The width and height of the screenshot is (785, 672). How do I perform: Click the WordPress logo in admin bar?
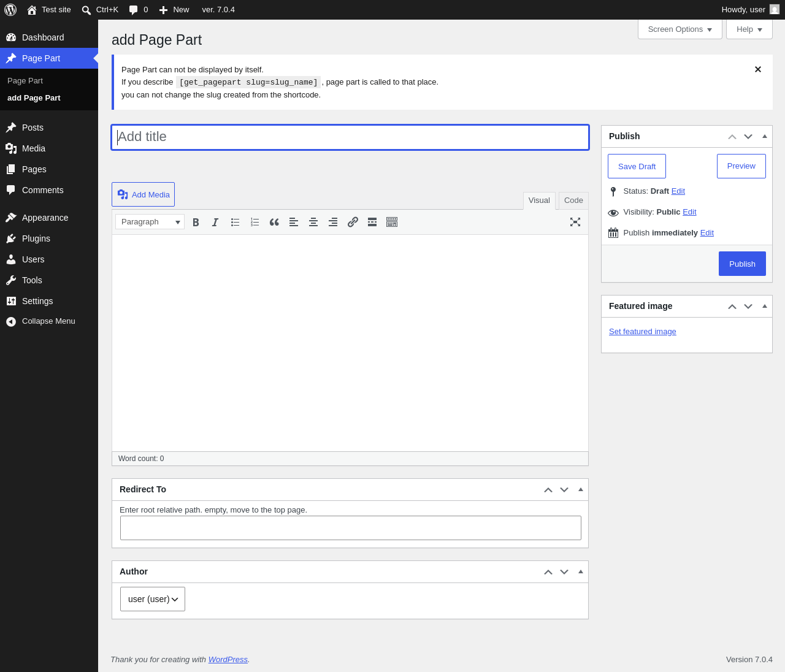pos(10,10)
